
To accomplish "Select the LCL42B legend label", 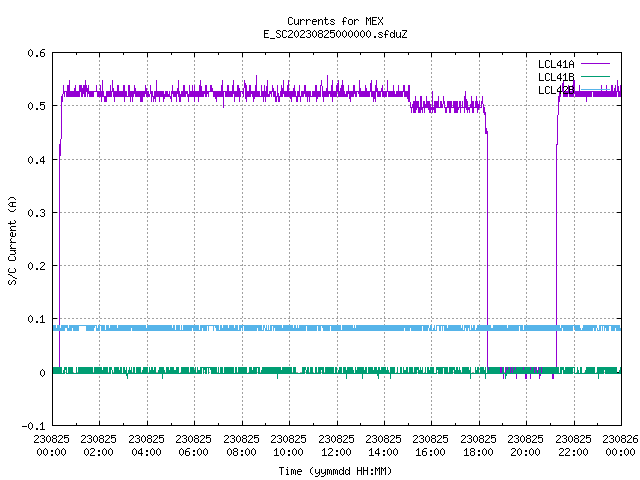I will point(556,90).
